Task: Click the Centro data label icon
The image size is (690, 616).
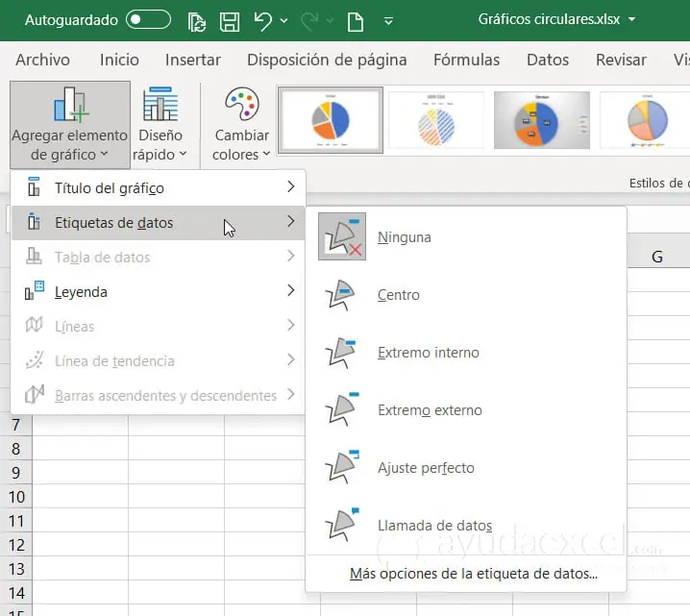Action: pyautogui.click(x=341, y=294)
